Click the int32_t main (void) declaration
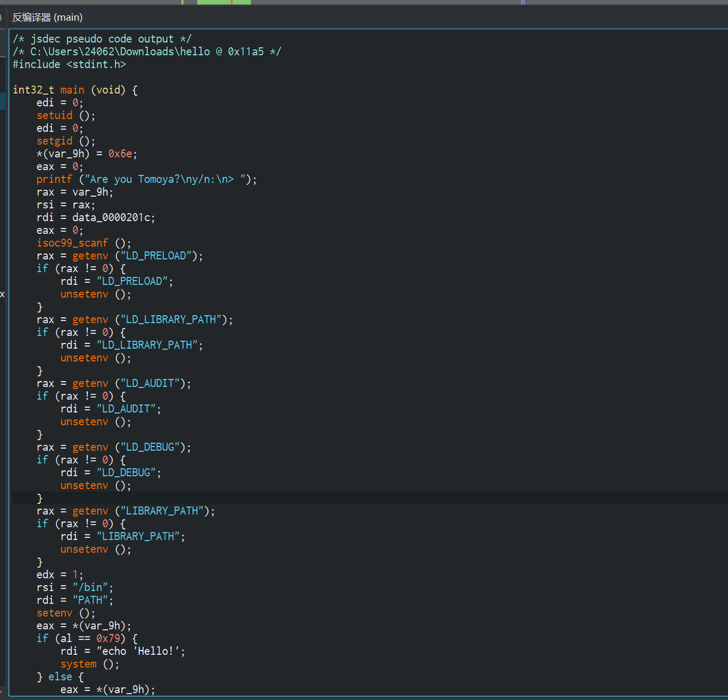Viewport: 728px width, 700px height. tap(75, 90)
